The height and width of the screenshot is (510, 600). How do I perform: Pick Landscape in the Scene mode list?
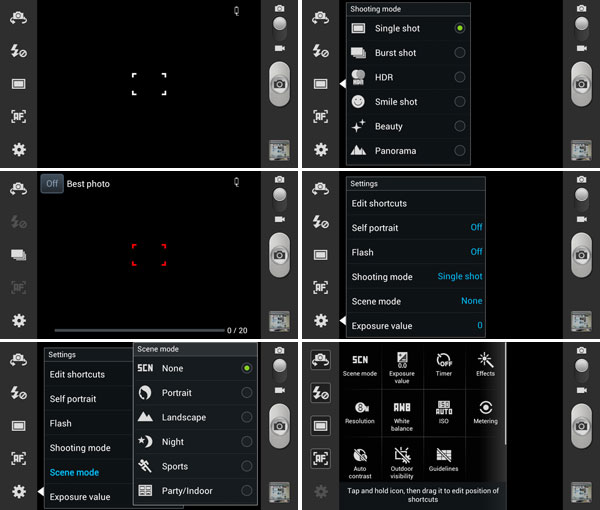(x=246, y=417)
